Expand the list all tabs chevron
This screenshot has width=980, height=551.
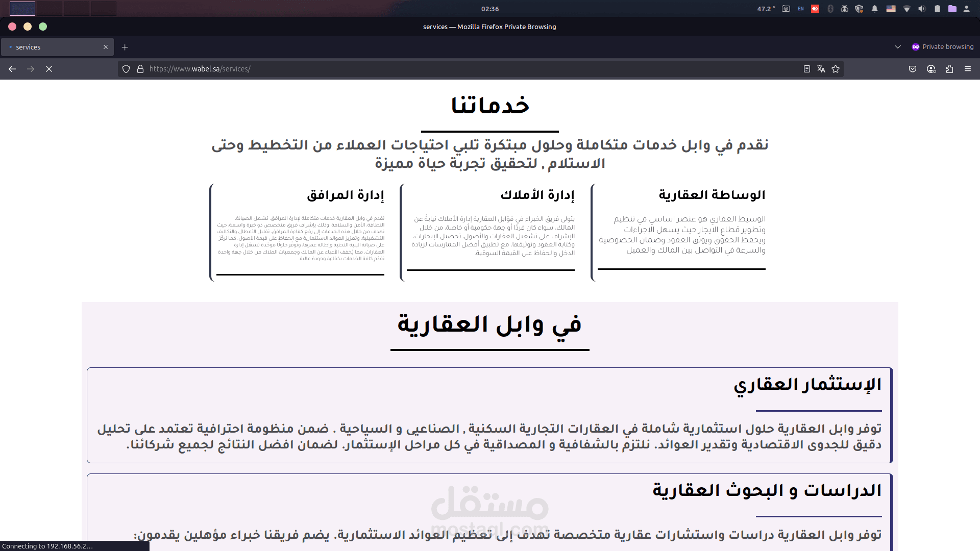click(x=898, y=47)
